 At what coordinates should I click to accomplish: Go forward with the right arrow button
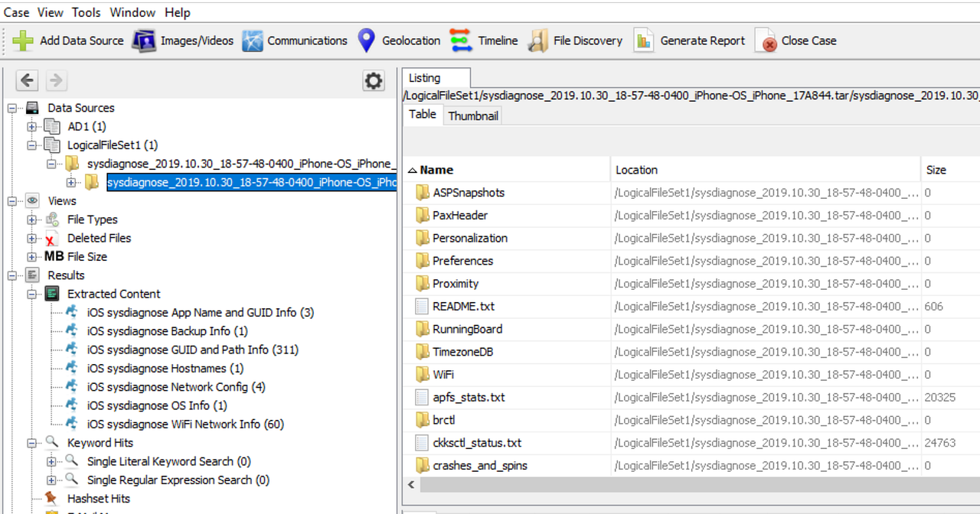click(x=57, y=80)
